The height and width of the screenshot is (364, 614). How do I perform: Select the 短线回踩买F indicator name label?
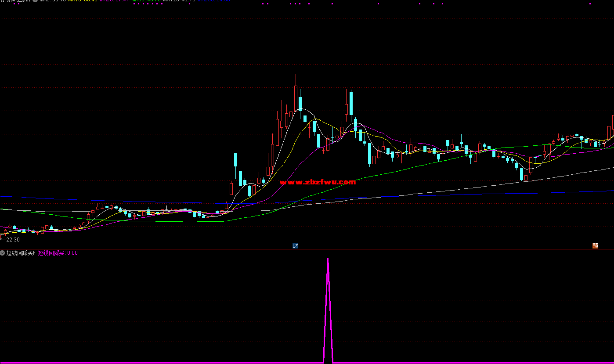21,253
